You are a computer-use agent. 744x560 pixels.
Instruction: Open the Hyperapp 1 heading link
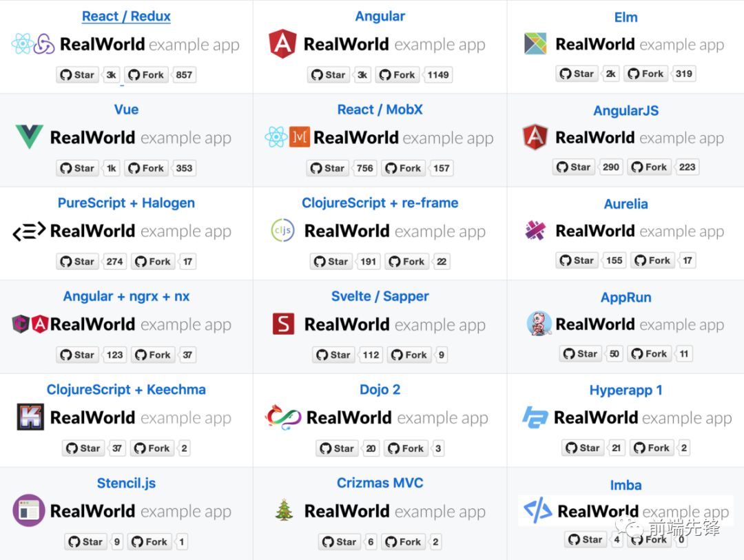click(626, 391)
